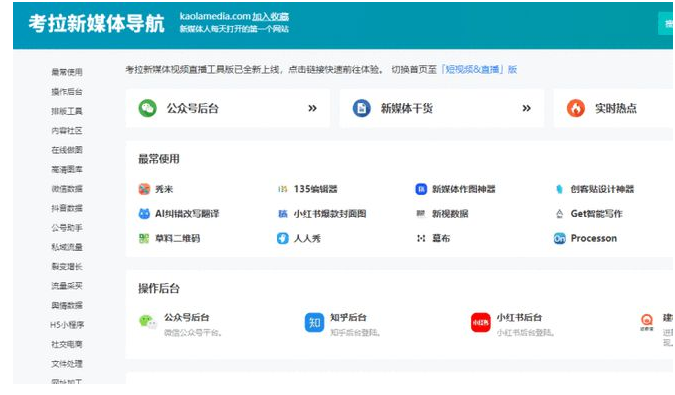The width and height of the screenshot is (675, 395).
Task: Go to 排版工具 in the sidebar
Action: coord(67,111)
